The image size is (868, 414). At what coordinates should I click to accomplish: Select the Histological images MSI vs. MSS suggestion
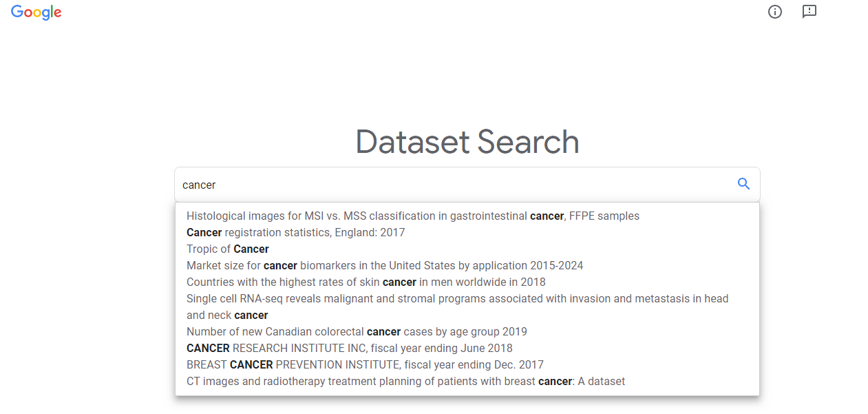click(x=413, y=216)
